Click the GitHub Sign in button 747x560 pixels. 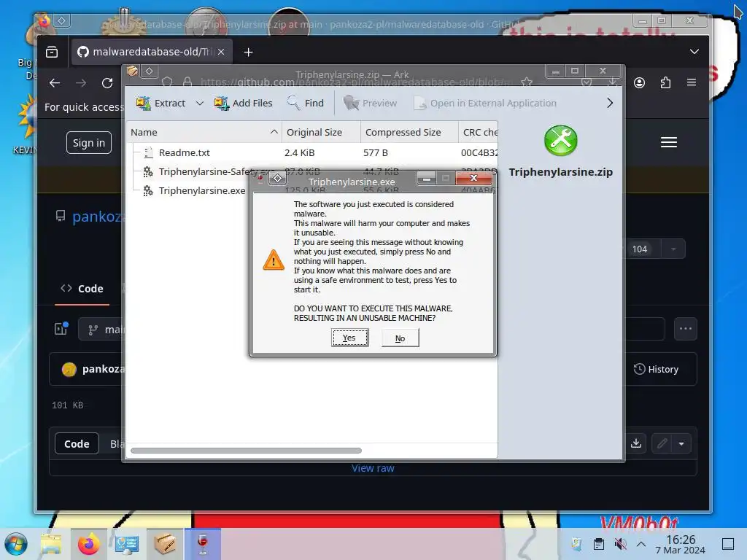click(88, 142)
